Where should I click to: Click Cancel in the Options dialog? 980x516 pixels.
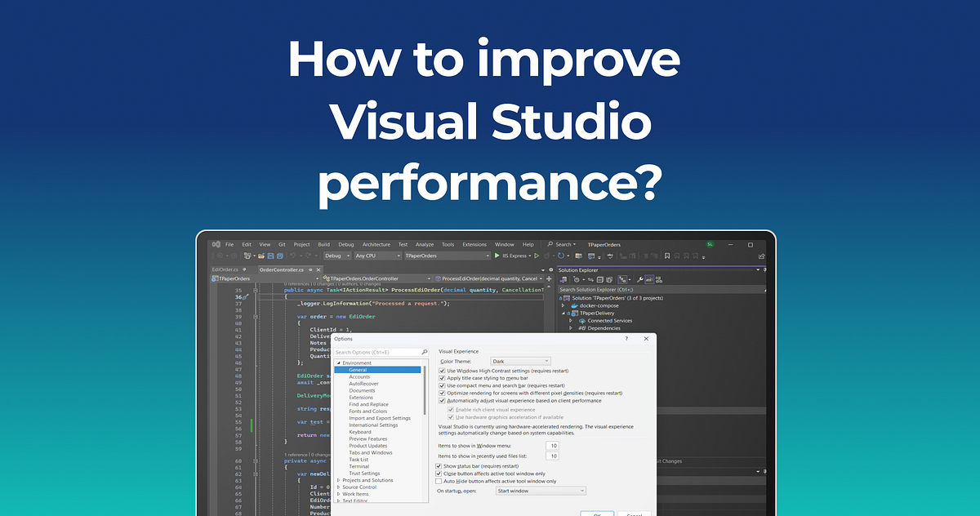click(x=634, y=514)
